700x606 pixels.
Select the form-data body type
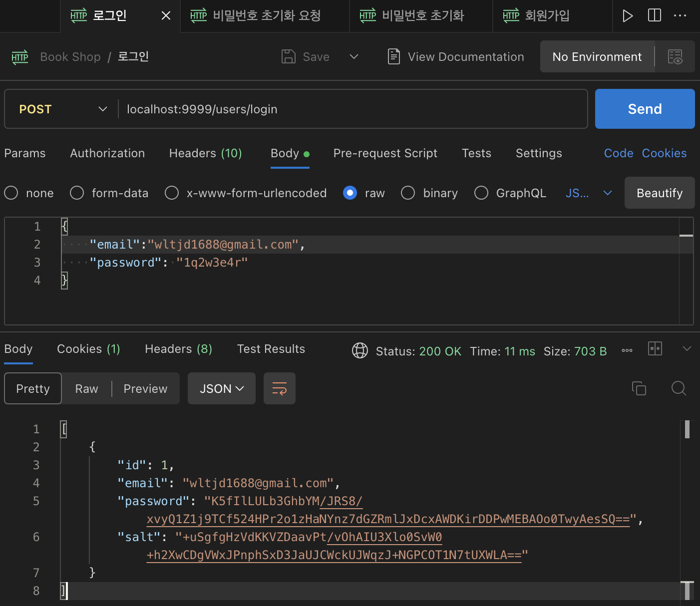pos(77,193)
